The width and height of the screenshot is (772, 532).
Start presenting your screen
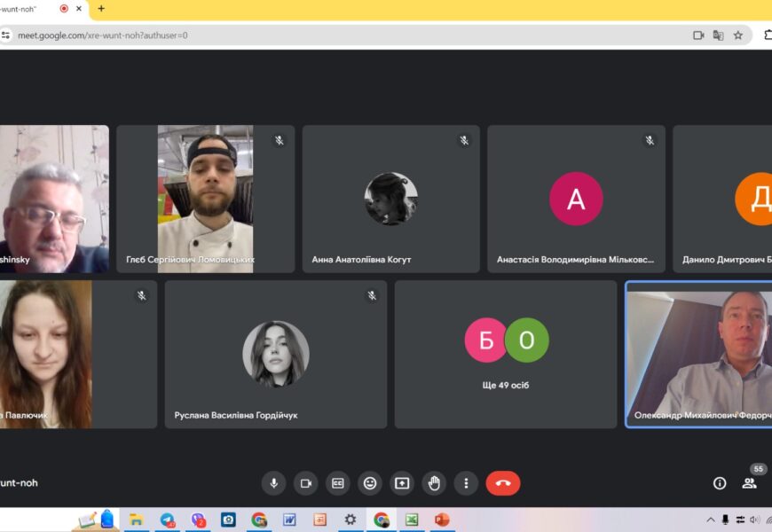coord(402,483)
